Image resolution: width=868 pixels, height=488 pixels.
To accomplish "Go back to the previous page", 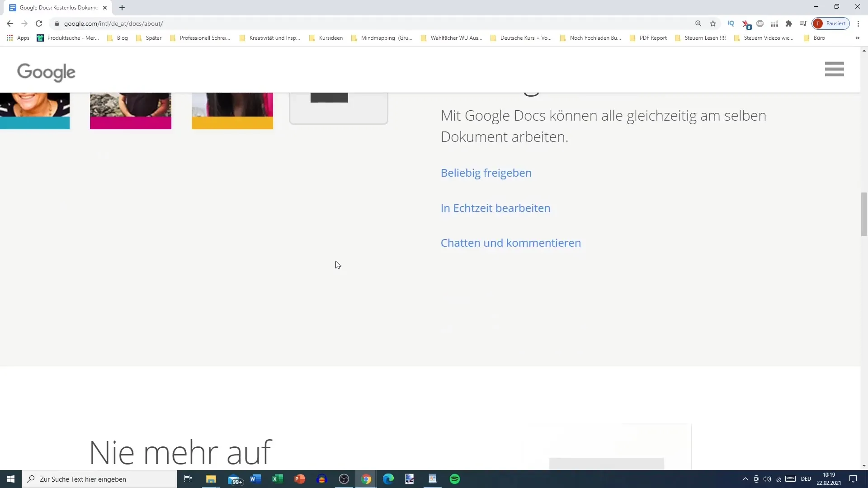I will click(x=10, y=23).
